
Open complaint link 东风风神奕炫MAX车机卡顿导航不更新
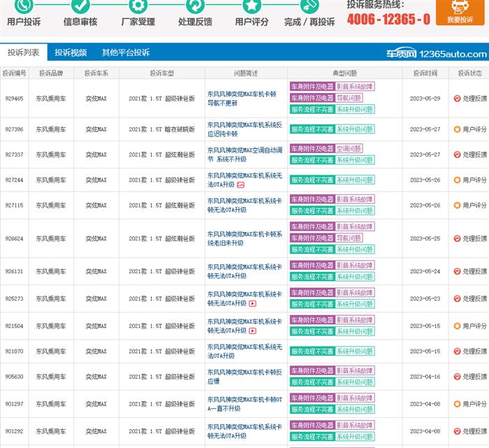242,99
